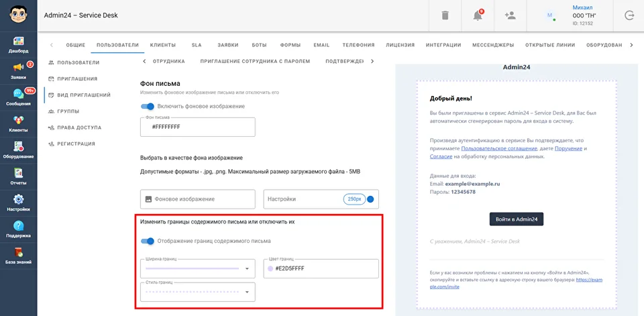The image size is (644, 316).
Task: Switch to the ОБЩИЕ tab
Action: tap(75, 45)
